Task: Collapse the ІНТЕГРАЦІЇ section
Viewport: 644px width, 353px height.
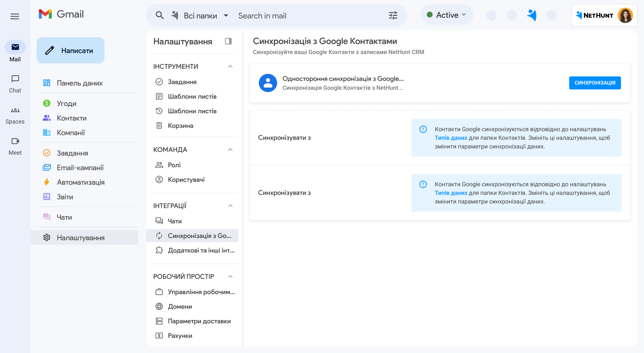Action: click(x=231, y=206)
